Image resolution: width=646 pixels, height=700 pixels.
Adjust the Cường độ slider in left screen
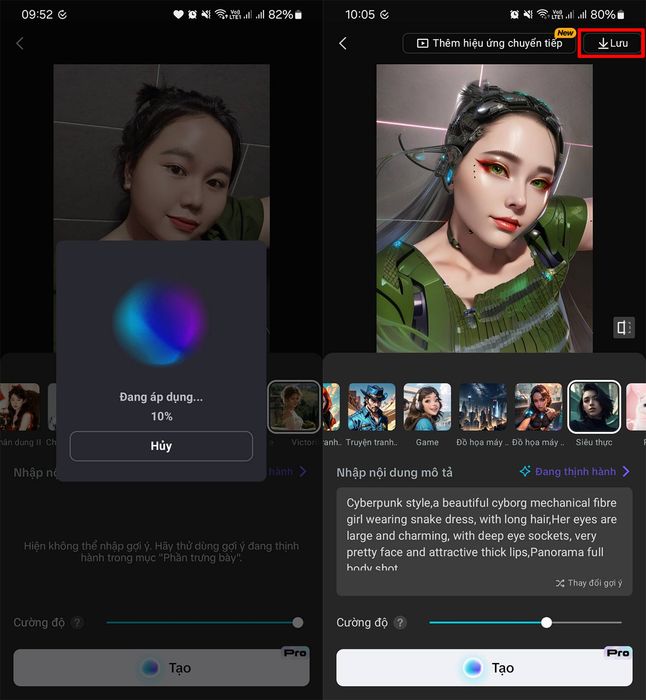click(298, 622)
